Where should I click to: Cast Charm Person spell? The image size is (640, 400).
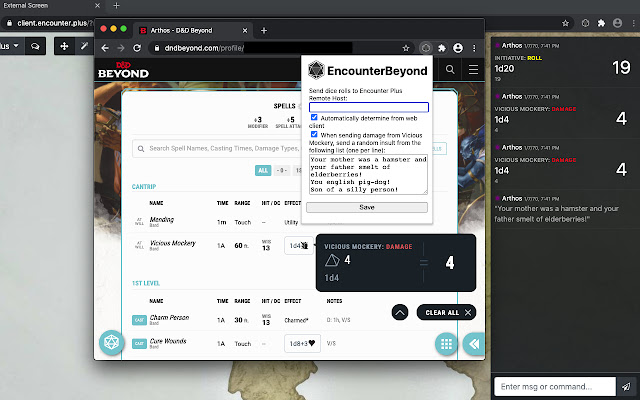139,320
